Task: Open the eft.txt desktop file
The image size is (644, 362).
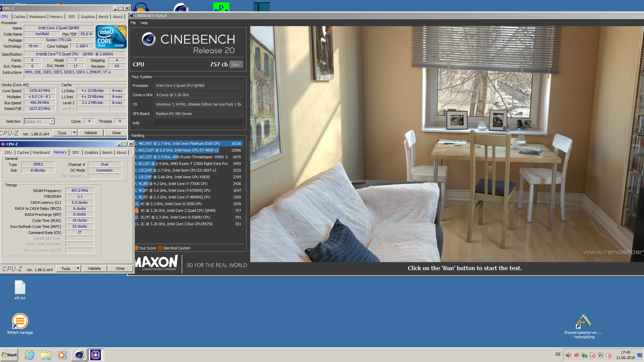Action: [20, 290]
